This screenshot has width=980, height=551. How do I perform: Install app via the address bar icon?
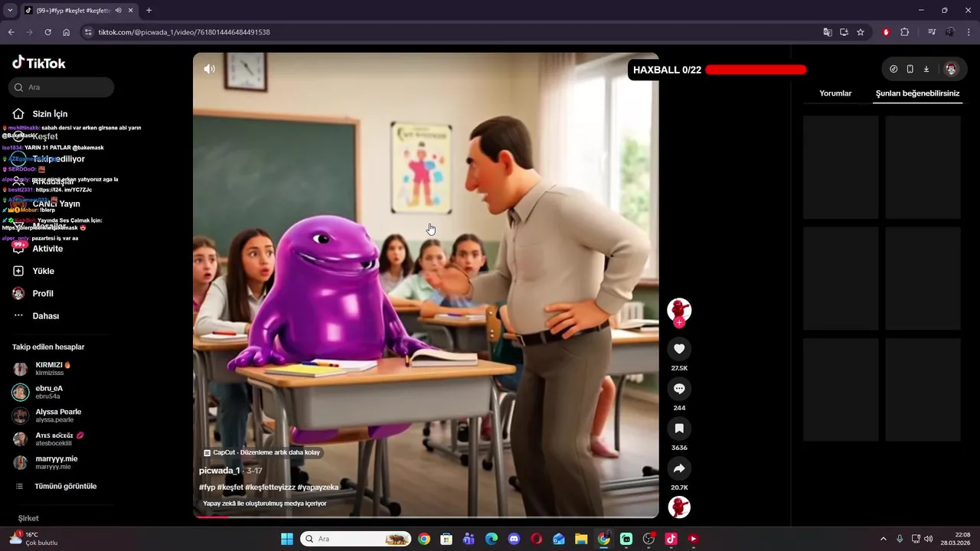pos(844,32)
